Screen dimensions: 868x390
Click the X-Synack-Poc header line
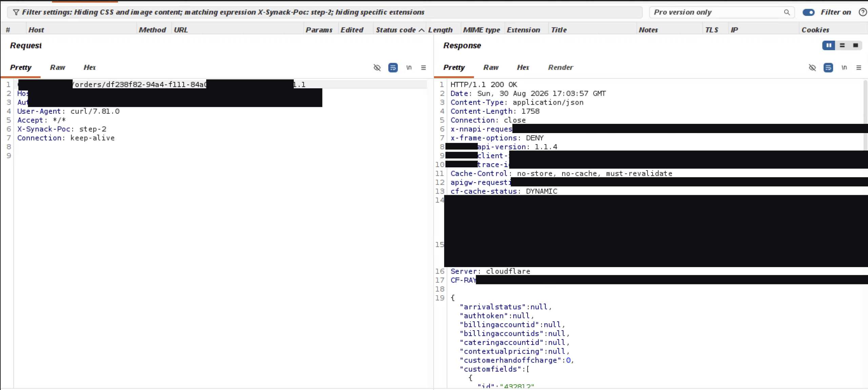click(x=62, y=129)
